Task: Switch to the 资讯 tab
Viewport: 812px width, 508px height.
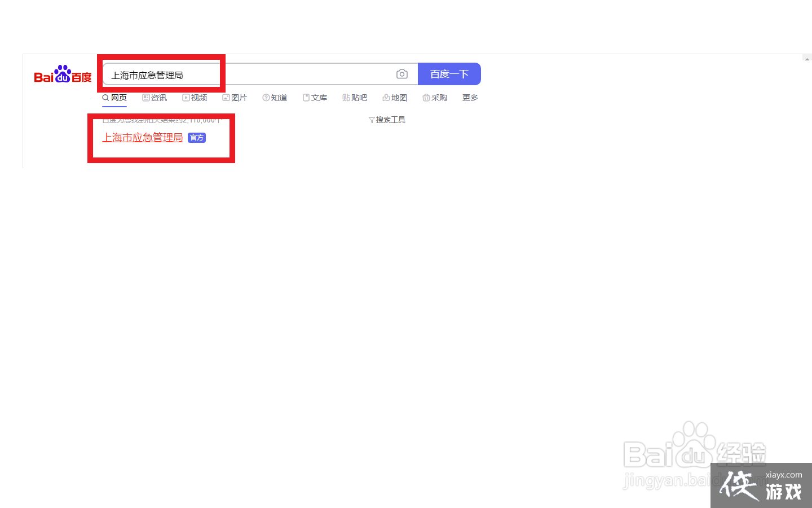Action: (155, 98)
